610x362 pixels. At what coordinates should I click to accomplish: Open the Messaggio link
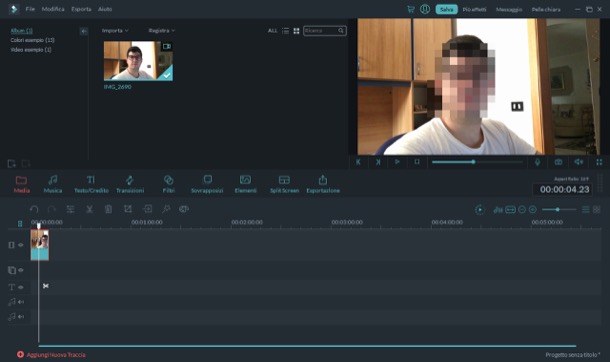[509, 9]
